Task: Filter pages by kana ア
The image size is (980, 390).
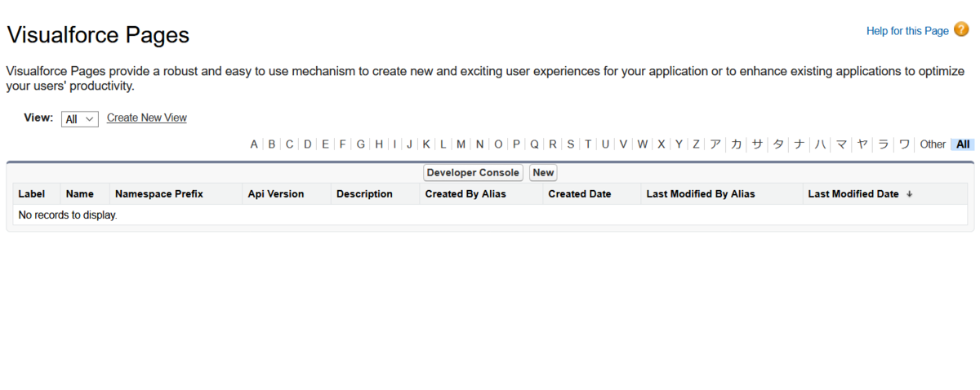Action: click(x=715, y=144)
